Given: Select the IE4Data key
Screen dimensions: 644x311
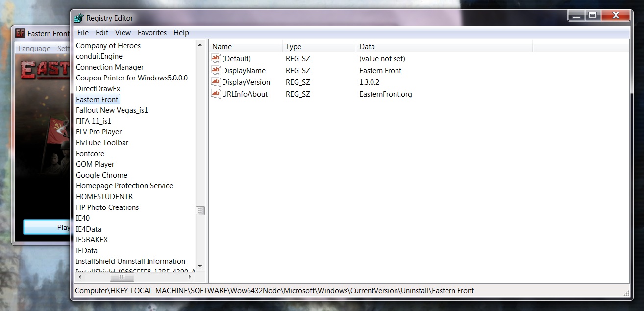Looking at the screenshot, I should pyautogui.click(x=89, y=229).
